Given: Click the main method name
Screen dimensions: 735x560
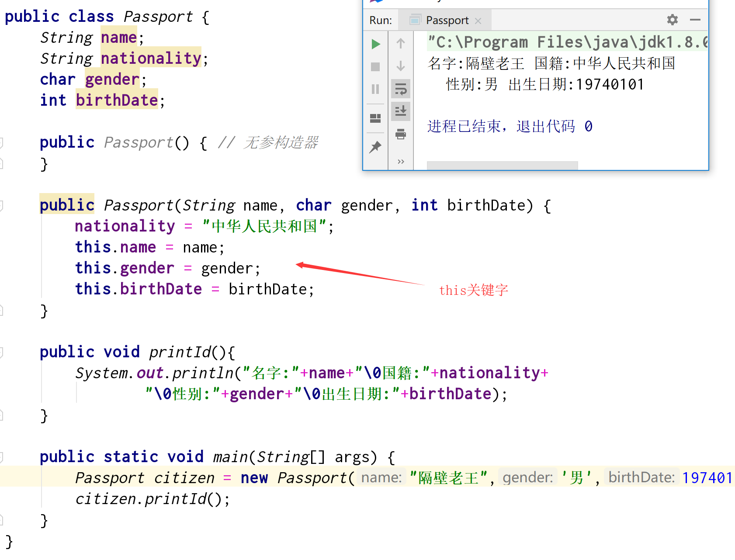Looking at the screenshot, I should pyautogui.click(x=230, y=457).
